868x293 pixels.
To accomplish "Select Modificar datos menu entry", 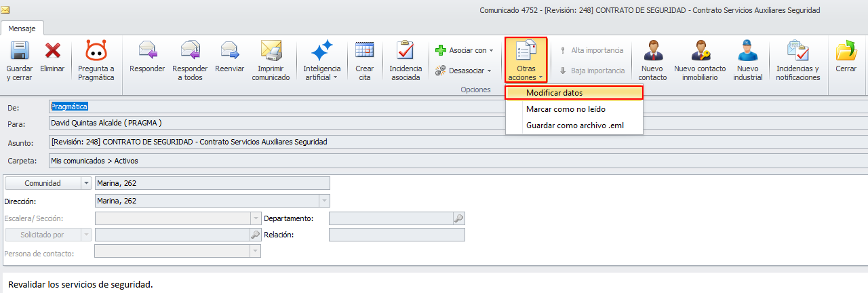I will pos(574,93).
